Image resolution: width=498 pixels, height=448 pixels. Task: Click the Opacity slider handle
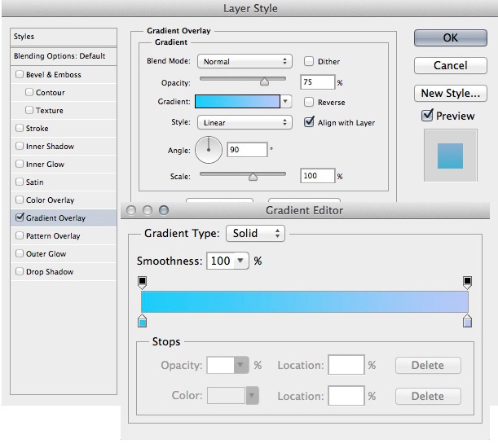coord(264,81)
